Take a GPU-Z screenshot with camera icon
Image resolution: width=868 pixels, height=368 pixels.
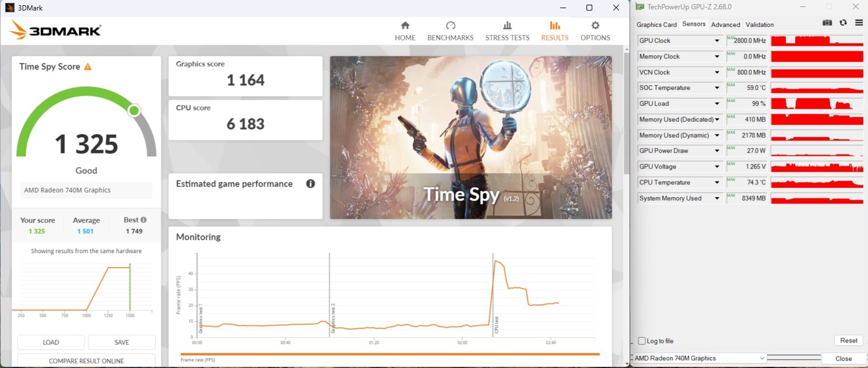827,23
